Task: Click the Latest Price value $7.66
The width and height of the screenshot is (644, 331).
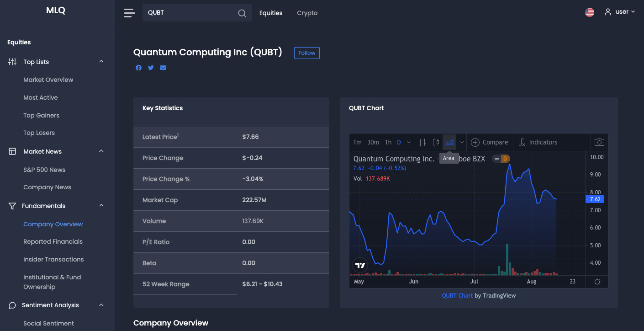Action: point(251,137)
